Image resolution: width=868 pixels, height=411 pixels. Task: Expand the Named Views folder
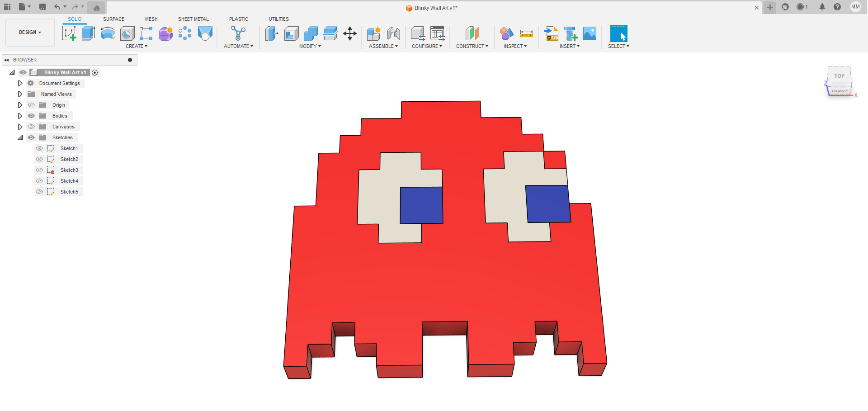click(20, 94)
